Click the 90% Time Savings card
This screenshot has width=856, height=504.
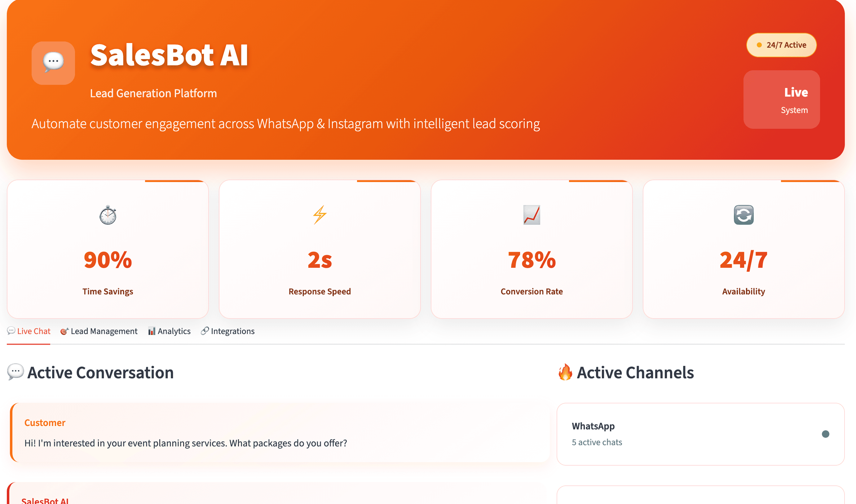[x=108, y=250]
